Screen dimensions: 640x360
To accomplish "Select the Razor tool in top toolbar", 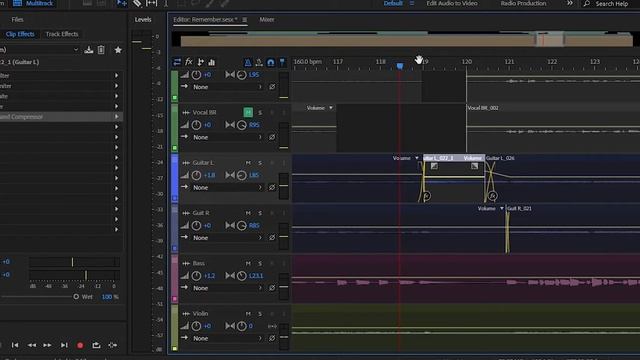I will click(137, 3).
